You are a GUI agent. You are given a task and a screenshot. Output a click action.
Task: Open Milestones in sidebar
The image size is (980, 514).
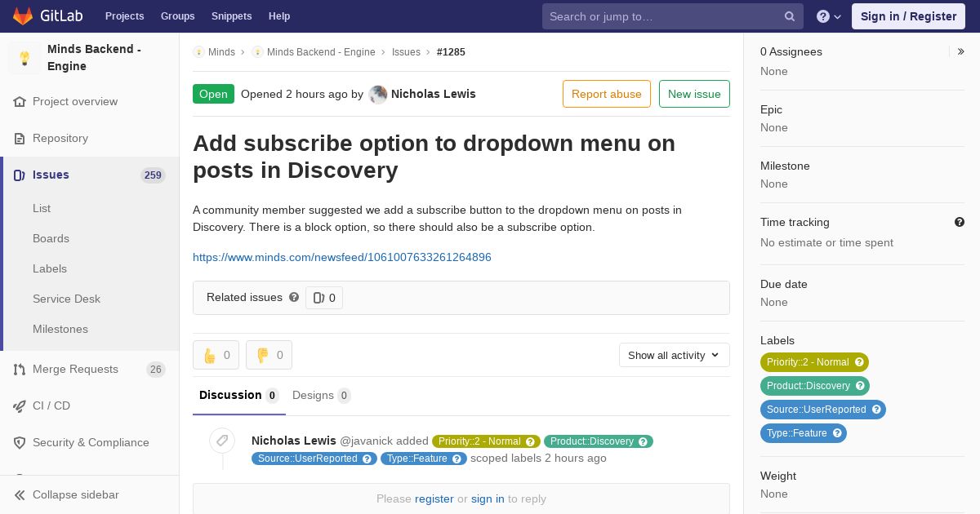click(60, 329)
